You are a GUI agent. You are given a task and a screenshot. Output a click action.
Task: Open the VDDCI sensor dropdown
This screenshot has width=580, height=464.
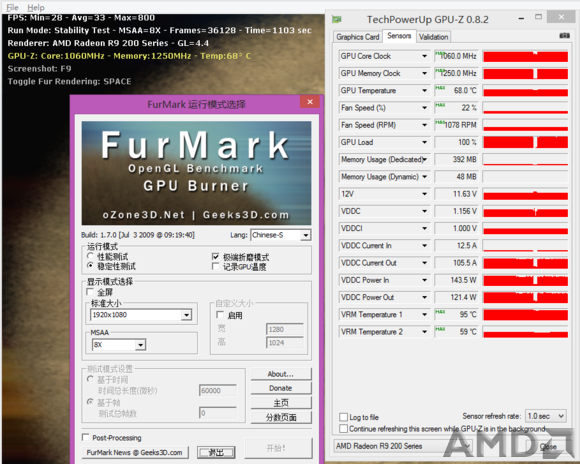tap(425, 228)
